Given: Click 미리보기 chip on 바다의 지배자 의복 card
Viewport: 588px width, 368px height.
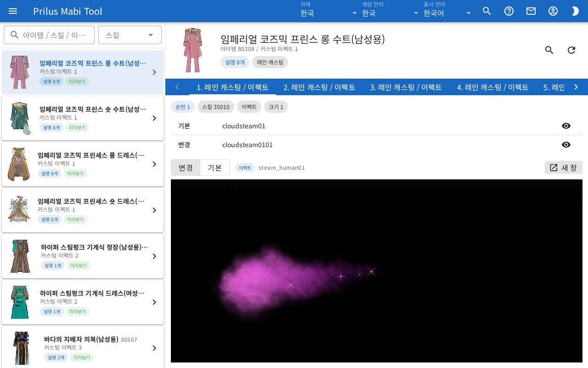Looking at the screenshot, I should 82,357.
